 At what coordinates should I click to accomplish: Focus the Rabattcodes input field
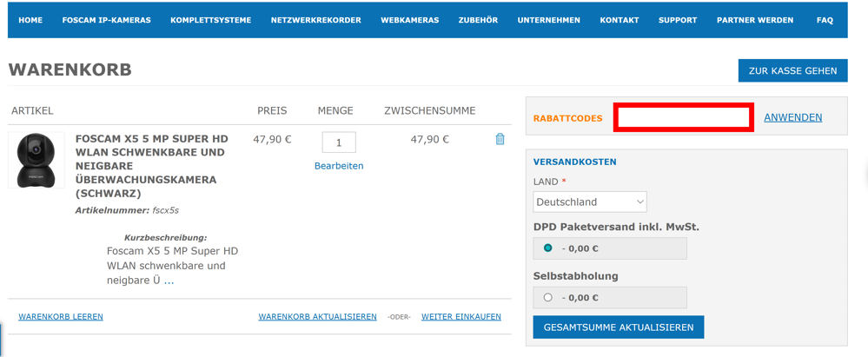684,117
